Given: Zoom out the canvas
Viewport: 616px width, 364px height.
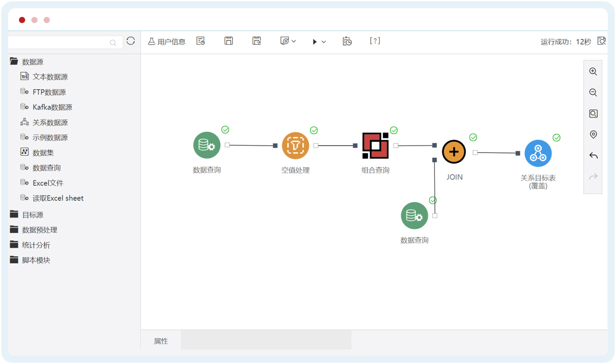Looking at the screenshot, I should (x=593, y=92).
